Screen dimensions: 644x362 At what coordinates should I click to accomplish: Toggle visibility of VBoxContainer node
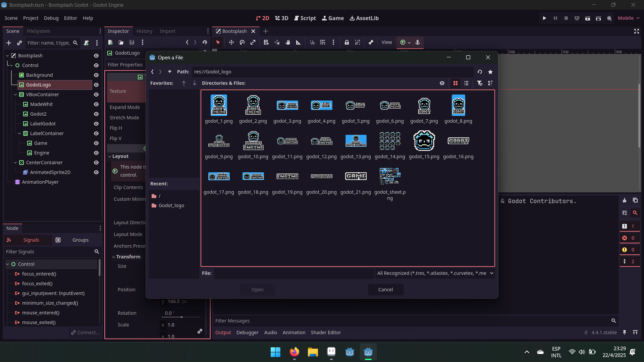96,95
